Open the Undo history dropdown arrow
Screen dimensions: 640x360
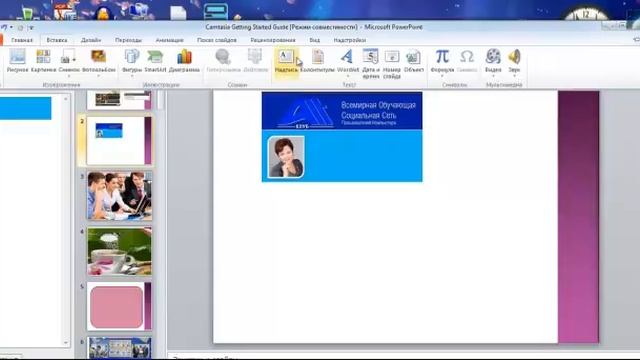(x=11, y=27)
